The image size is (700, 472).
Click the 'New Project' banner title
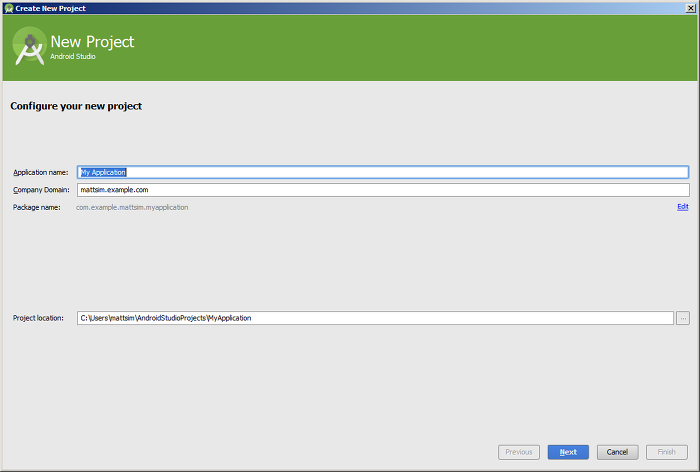[92, 42]
